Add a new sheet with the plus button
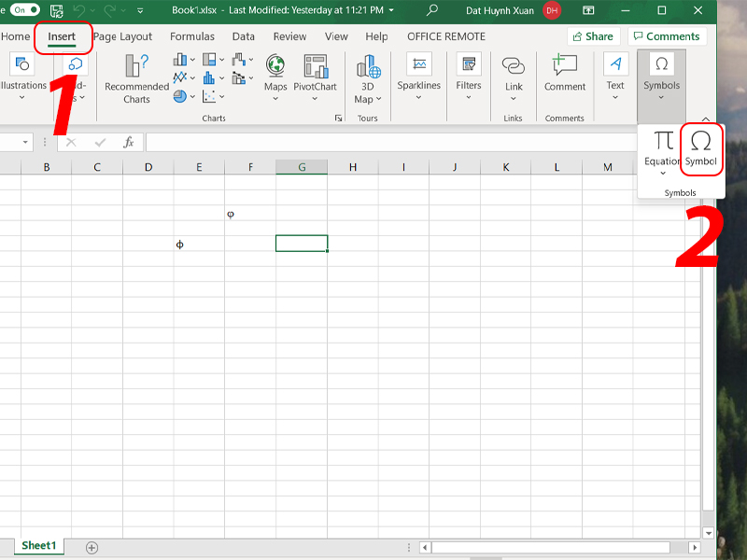 click(x=92, y=548)
